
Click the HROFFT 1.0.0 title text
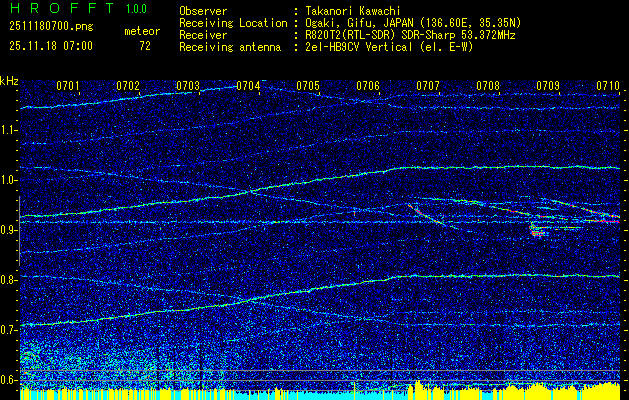pyautogui.click(x=78, y=8)
